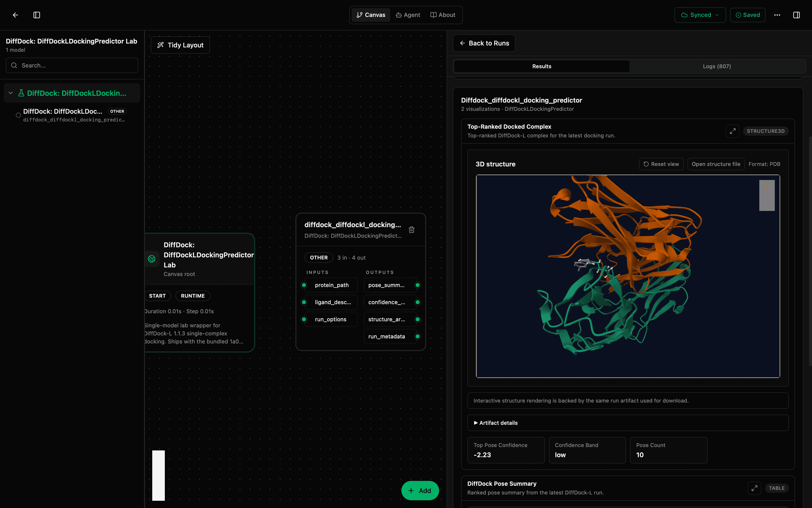Click the START badge on root node
Viewport: 812px width, 508px height.
click(x=157, y=296)
